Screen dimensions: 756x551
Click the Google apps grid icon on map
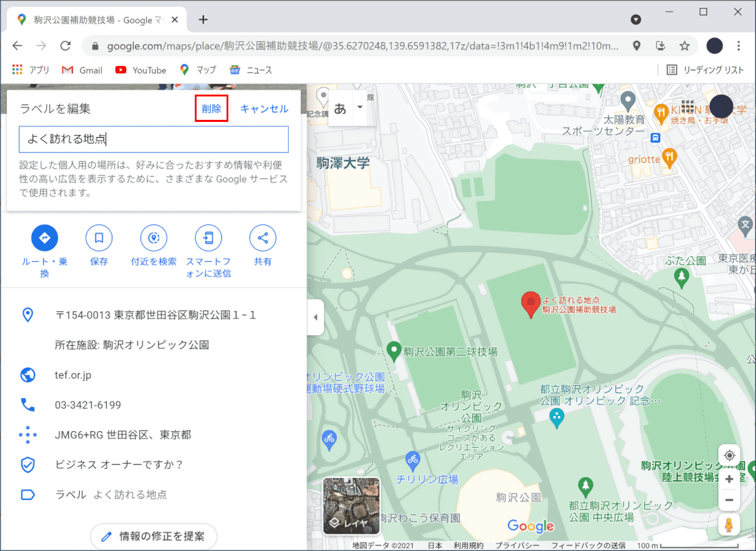(688, 106)
